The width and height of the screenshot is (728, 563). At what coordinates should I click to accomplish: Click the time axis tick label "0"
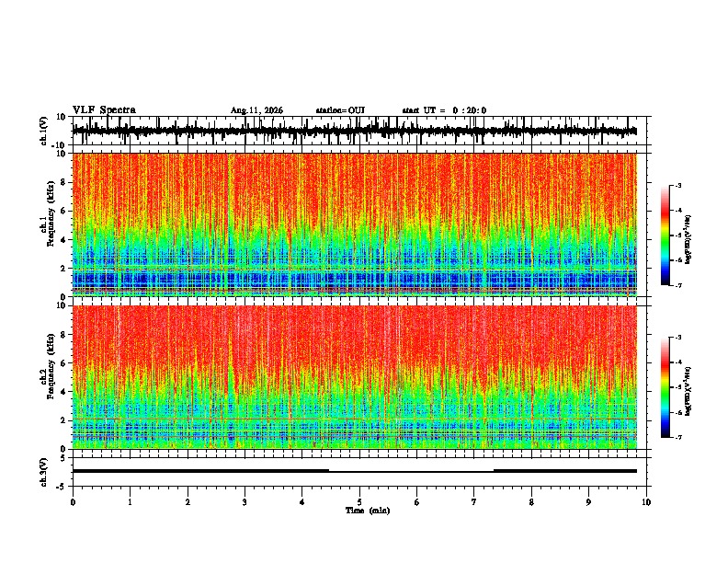tap(73, 502)
